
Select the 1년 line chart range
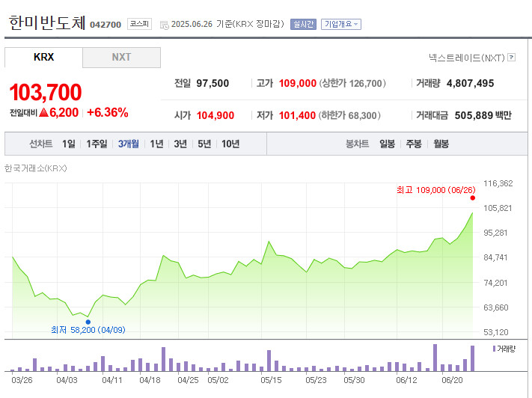click(x=156, y=144)
